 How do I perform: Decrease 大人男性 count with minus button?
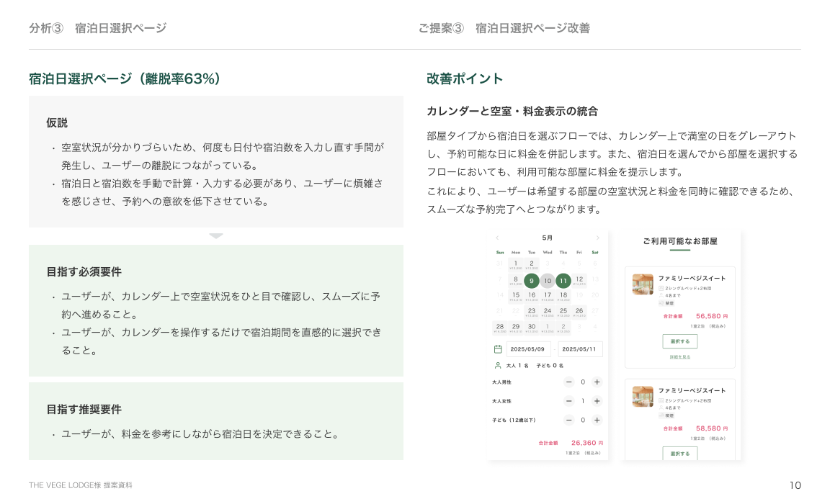pos(569,382)
